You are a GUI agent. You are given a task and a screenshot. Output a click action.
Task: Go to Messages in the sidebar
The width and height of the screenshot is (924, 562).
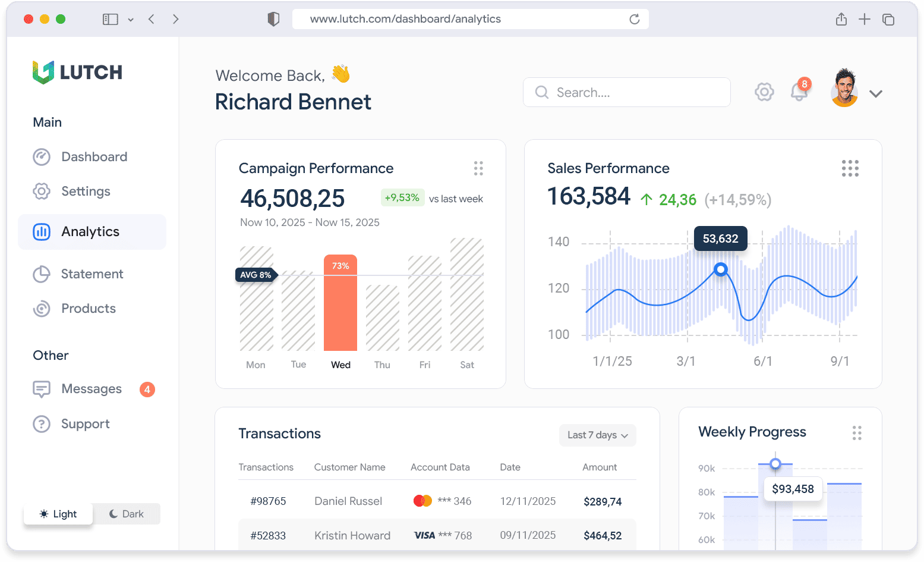pyautogui.click(x=92, y=389)
